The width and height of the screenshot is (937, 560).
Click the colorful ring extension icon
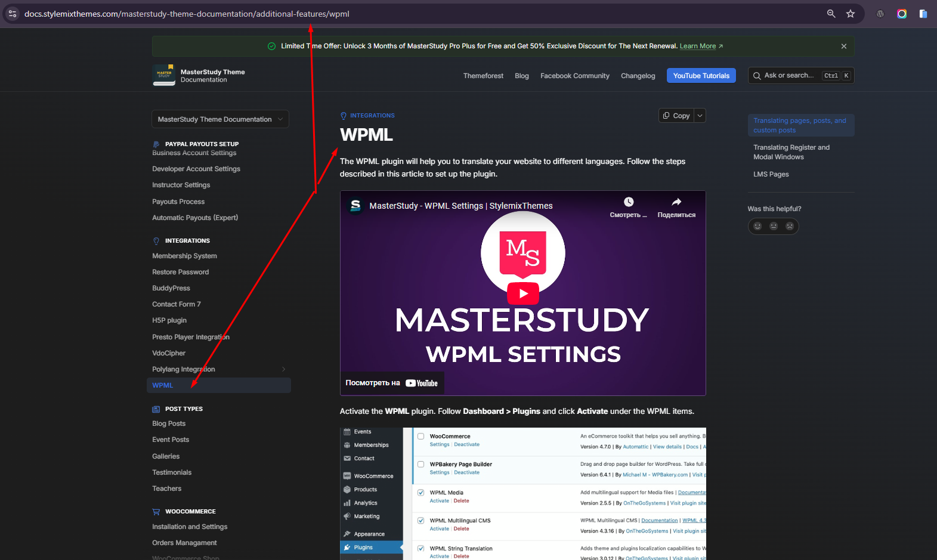coord(902,14)
